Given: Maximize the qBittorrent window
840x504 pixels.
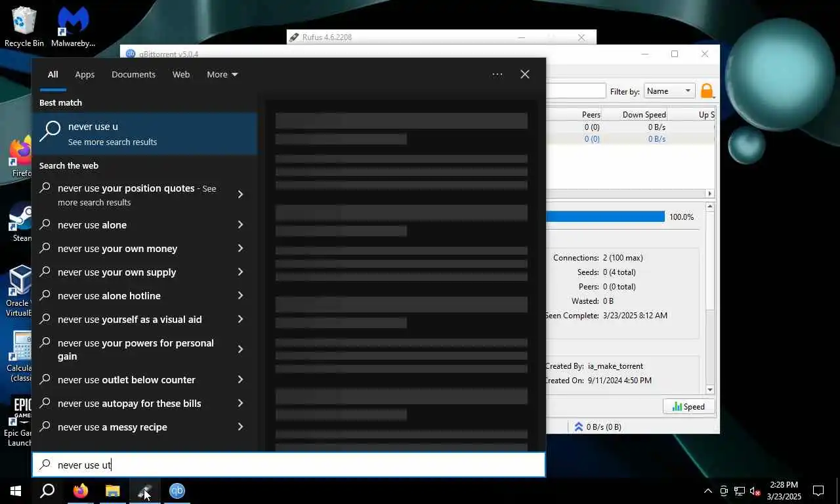Looking at the screenshot, I should [675, 54].
